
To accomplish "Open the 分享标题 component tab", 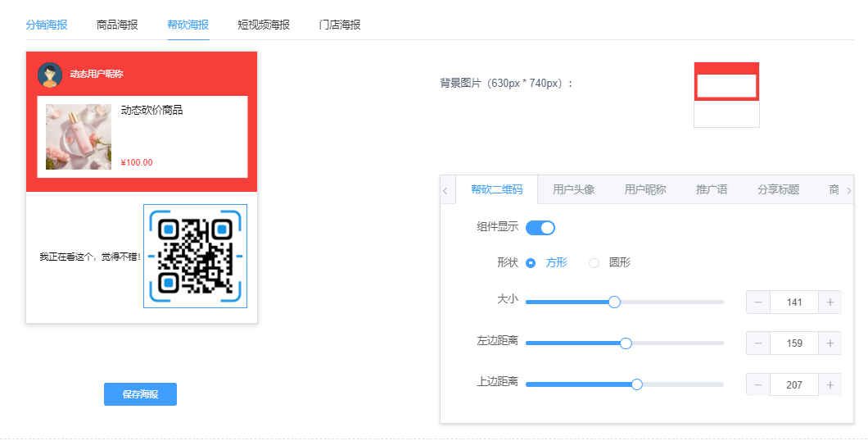I will [x=778, y=189].
